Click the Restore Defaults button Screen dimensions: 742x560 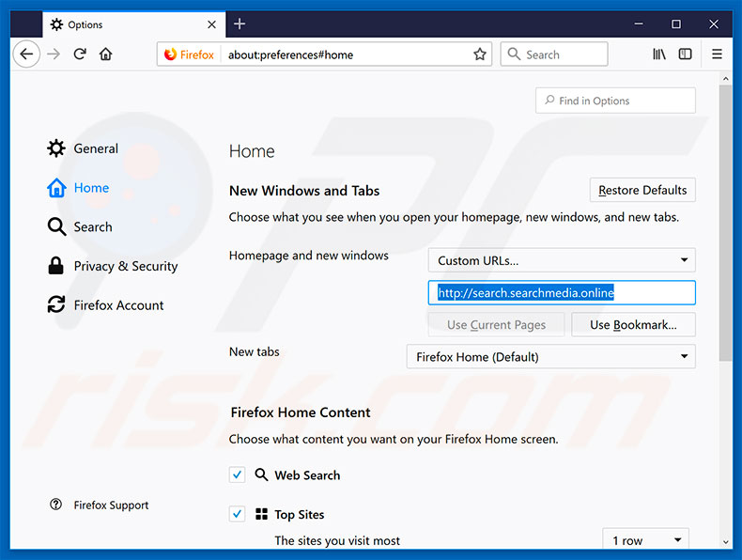click(x=642, y=190)
